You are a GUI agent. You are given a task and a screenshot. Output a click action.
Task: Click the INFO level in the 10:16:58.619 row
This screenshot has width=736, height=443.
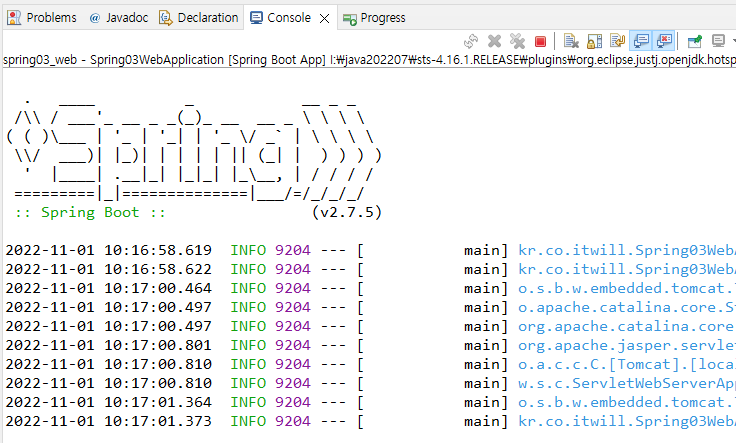248,250
